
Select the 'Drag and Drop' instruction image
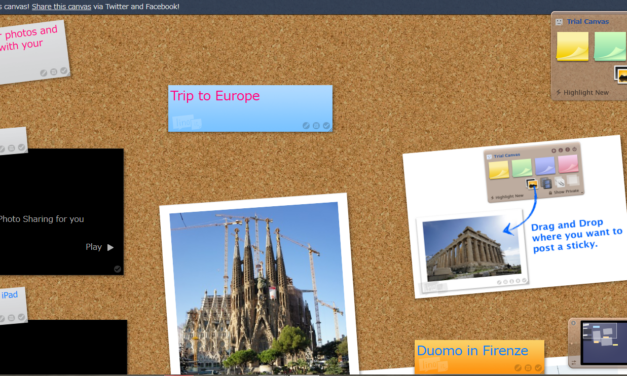point(515,217)
